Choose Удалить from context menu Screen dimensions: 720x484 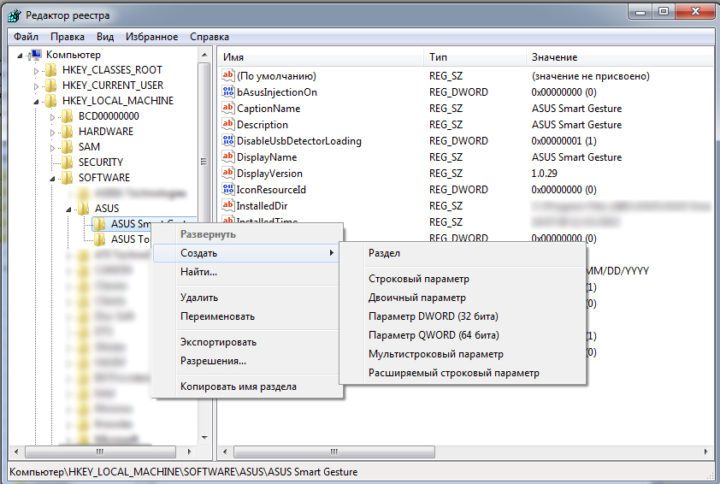coord(248,298)
